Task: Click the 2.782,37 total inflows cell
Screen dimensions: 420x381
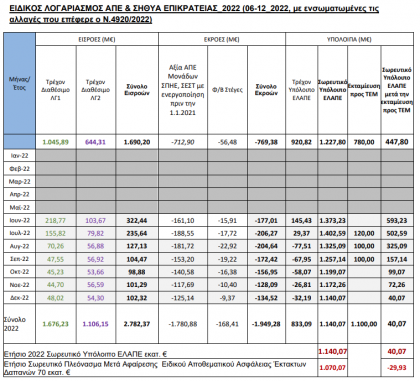Action: pos(137,324)
